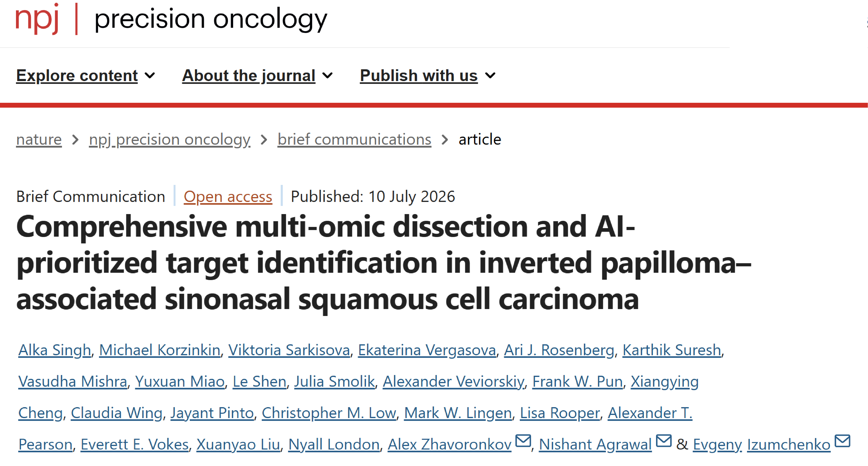The image size is (868, 466).
Task: Click author Nyall London's name
Action: [x=334, y=444]
